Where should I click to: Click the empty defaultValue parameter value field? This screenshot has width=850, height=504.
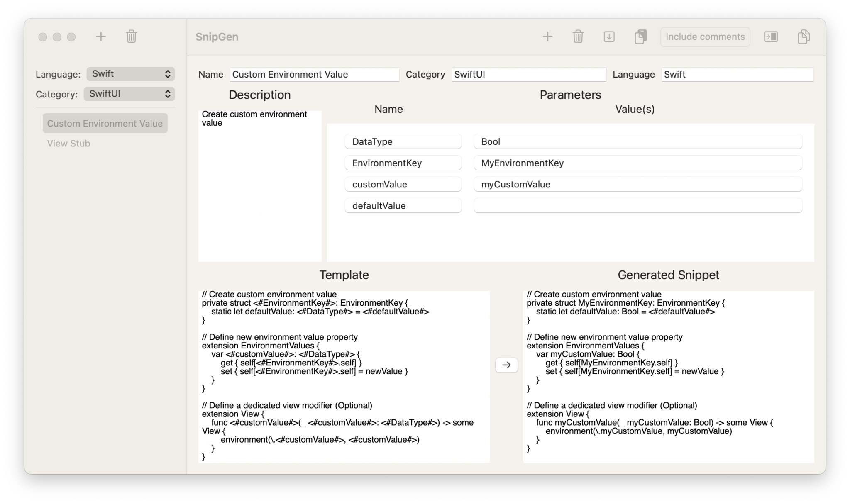pos(638,205)
